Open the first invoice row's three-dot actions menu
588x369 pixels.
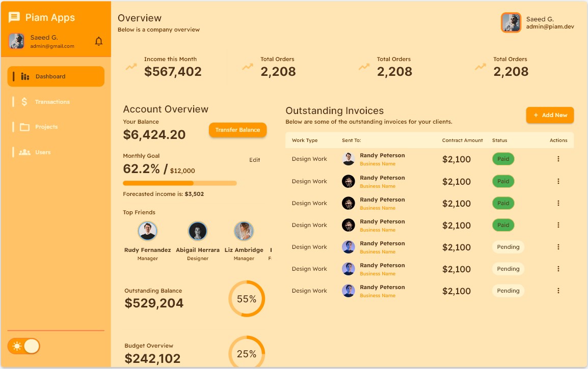click(558, 159)
